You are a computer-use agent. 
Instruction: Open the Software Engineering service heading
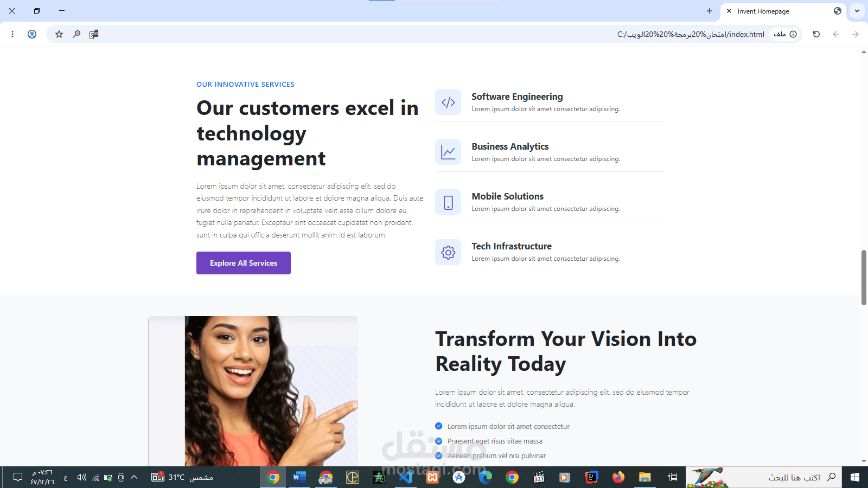point(517,97)
